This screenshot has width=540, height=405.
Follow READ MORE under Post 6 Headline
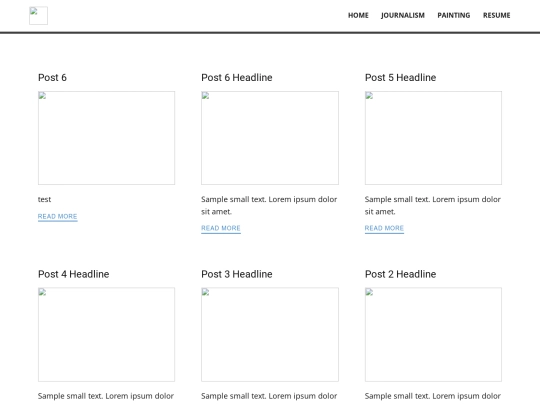coord(221,228)
